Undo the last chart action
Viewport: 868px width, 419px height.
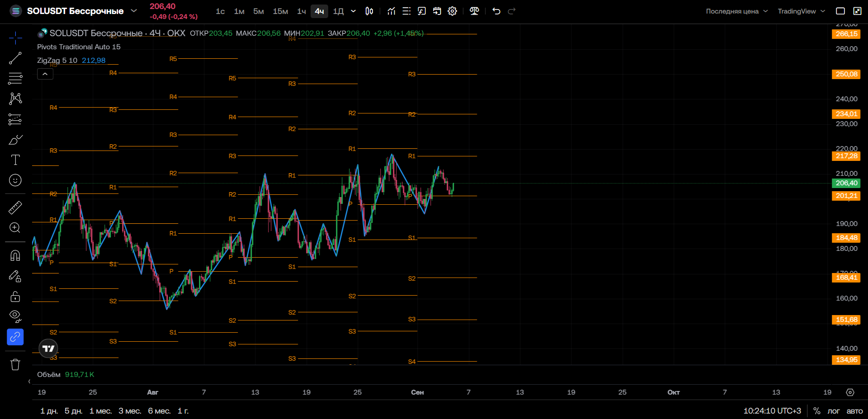pyautogui.click(x=496, y=11)
